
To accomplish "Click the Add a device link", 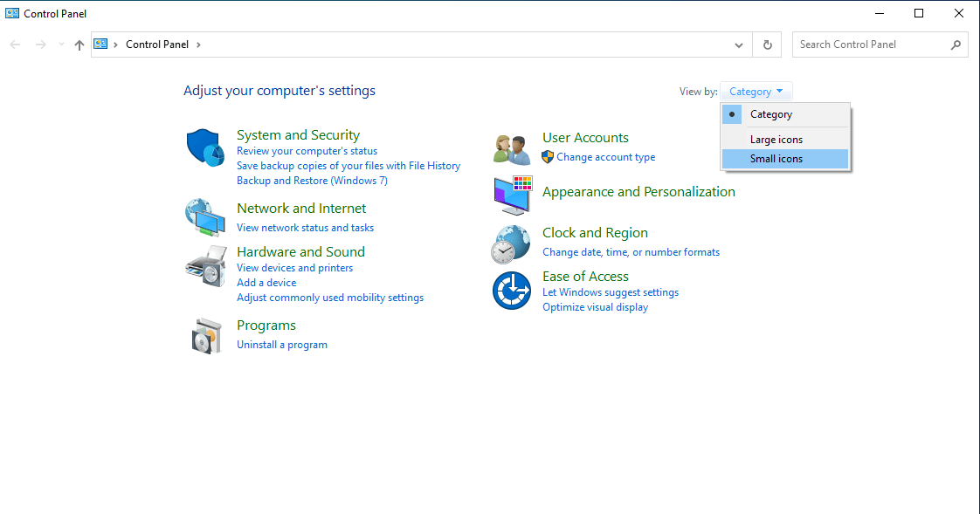I will [x=266, y=282].
